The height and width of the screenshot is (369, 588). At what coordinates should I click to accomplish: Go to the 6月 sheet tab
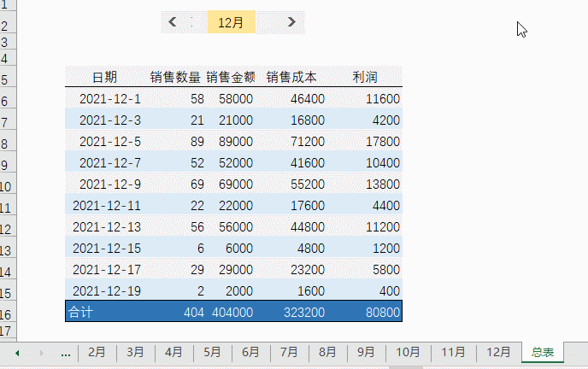(x=250, y=352)
